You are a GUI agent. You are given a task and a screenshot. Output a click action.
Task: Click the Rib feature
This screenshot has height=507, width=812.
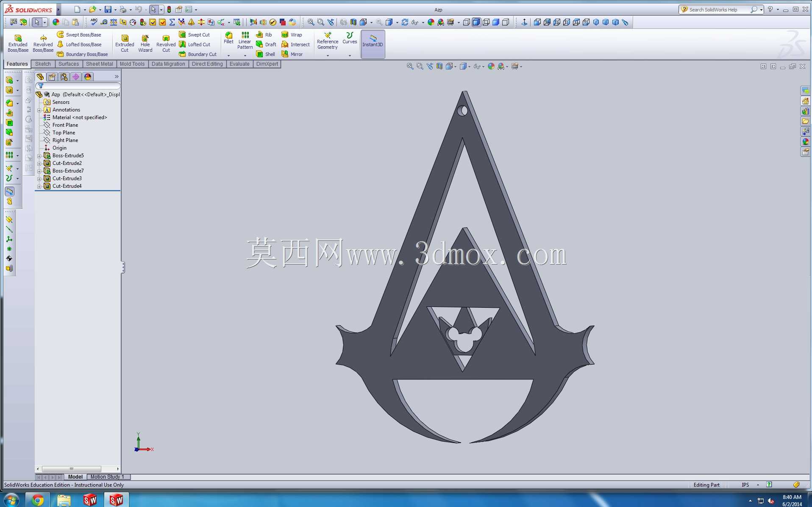[264, 35]
